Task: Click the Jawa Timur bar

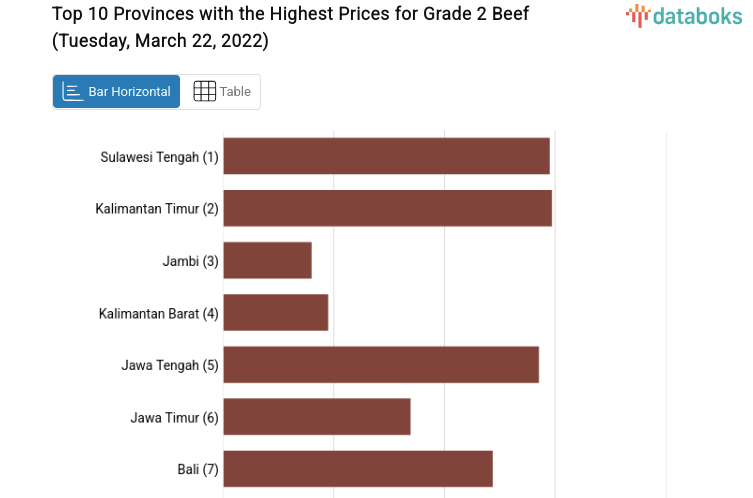Action: click(x=317, y=416)
